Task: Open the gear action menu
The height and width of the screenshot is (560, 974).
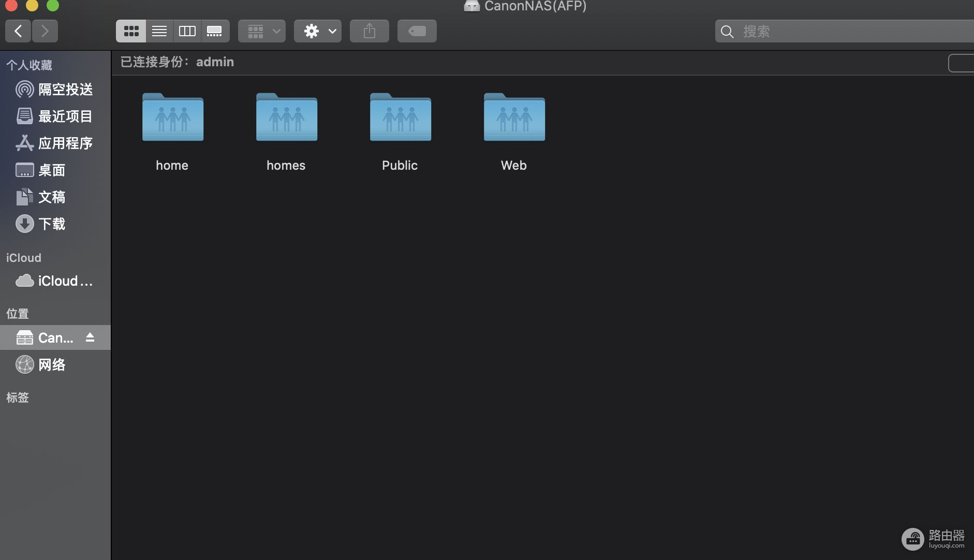Action: coord(318,31)
